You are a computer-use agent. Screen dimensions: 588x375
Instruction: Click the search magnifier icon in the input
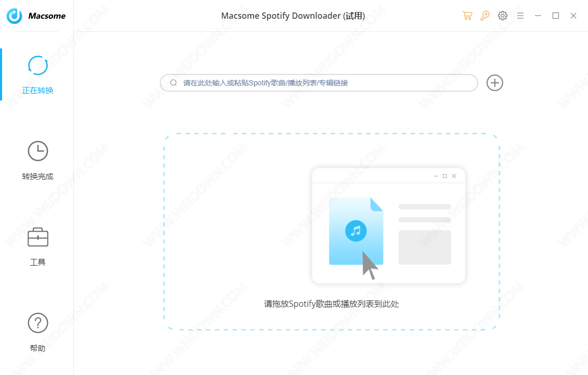(173, 83)
